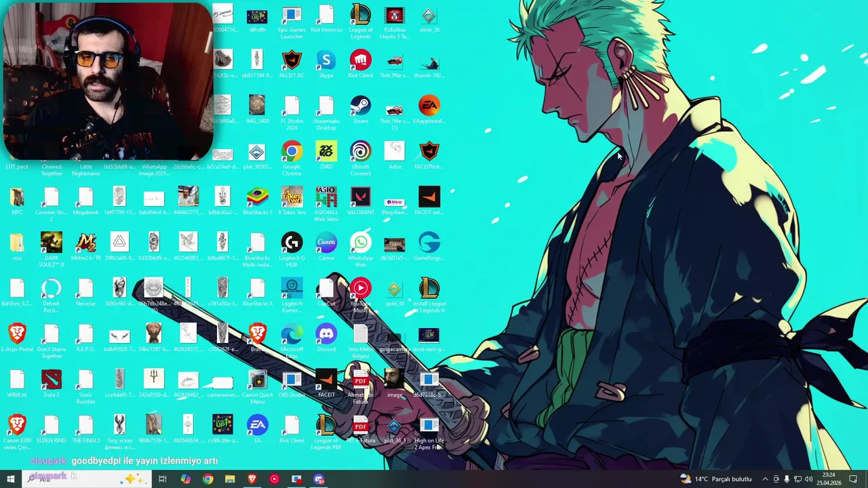Select the Dota 2 desktop icon
868x488 pixels.
[52, 383]
